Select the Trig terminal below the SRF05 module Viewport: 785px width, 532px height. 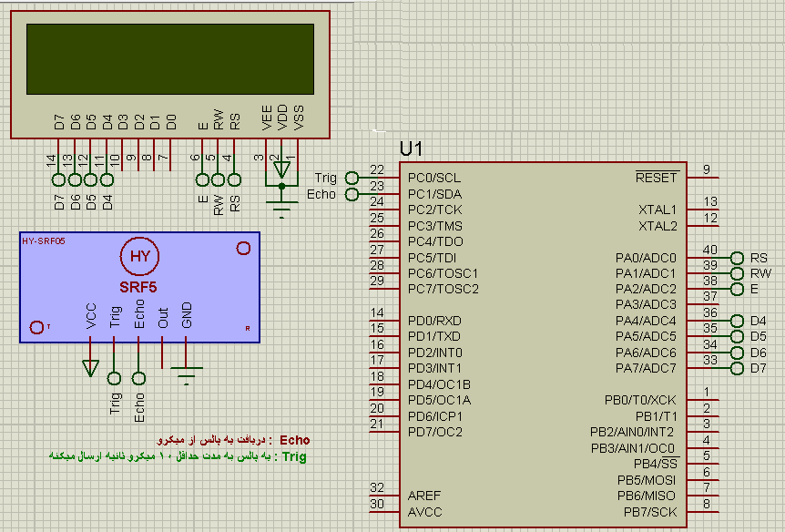(x=114, y=378)
